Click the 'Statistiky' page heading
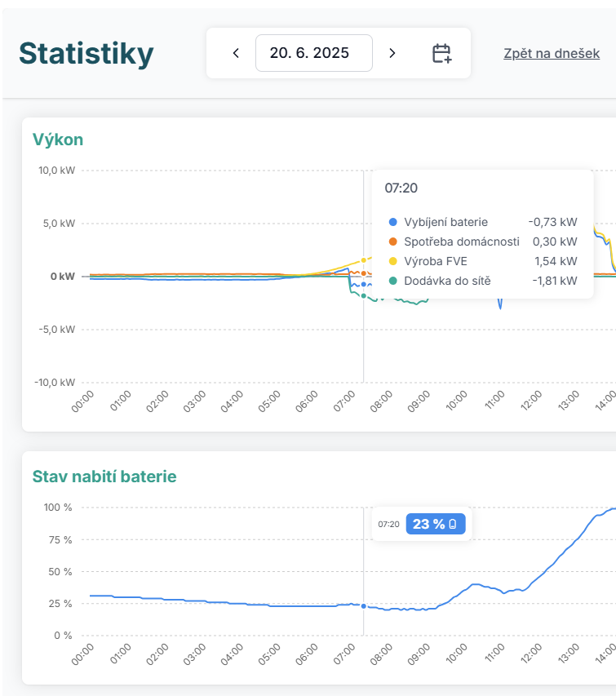This screenshot has width=616, height=696. pos(86,54)
